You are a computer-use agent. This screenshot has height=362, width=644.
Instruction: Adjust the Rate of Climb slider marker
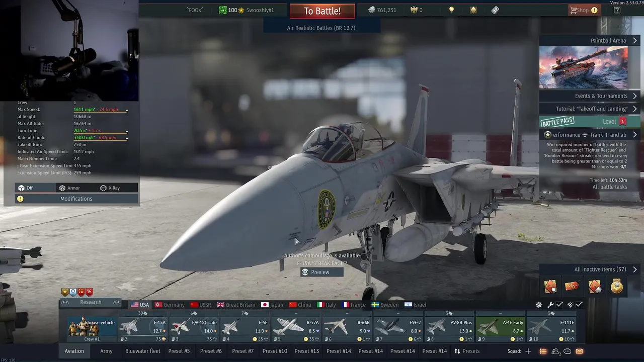(x=126, y=139)
